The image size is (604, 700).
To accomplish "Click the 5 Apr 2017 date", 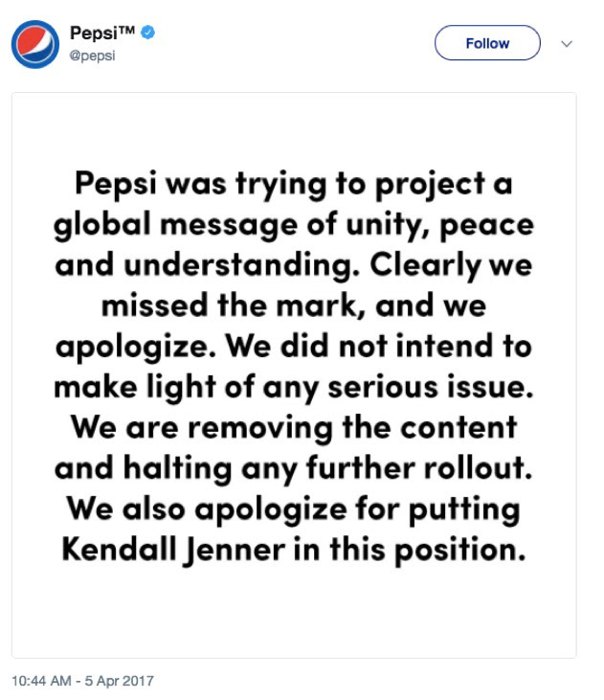I will coord(120,681).
